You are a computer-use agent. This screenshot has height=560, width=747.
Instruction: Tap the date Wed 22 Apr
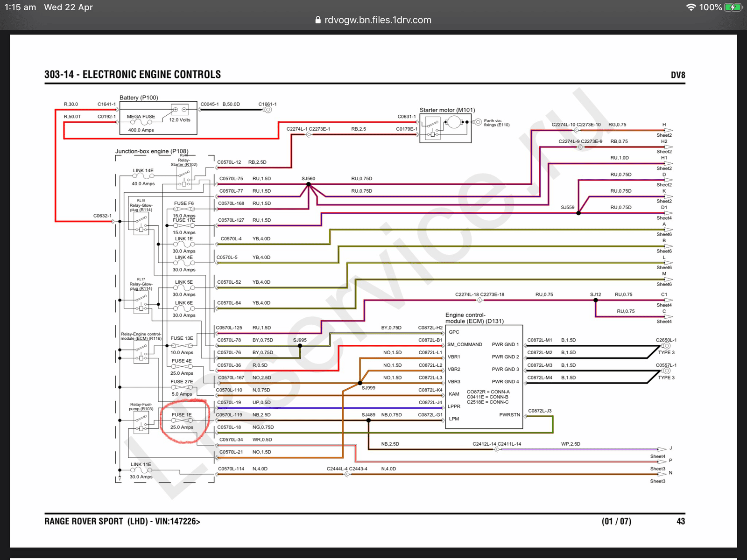click(69, 7)
